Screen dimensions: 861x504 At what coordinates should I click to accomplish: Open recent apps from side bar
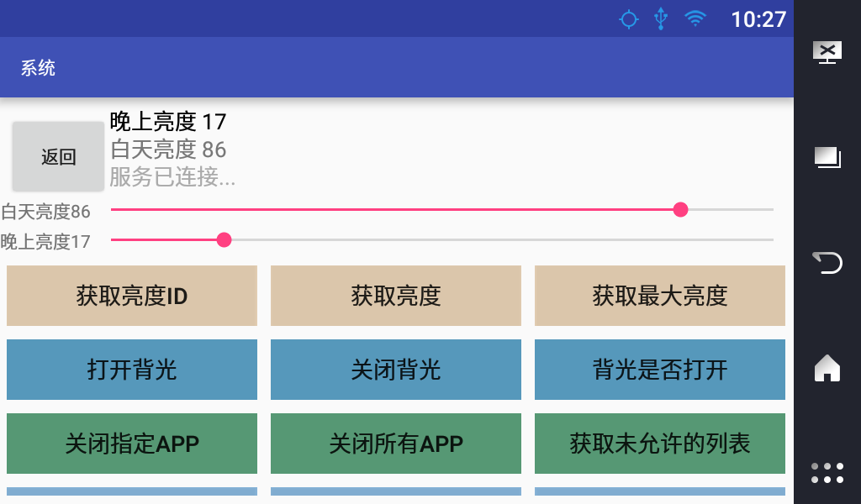point(827,157)
